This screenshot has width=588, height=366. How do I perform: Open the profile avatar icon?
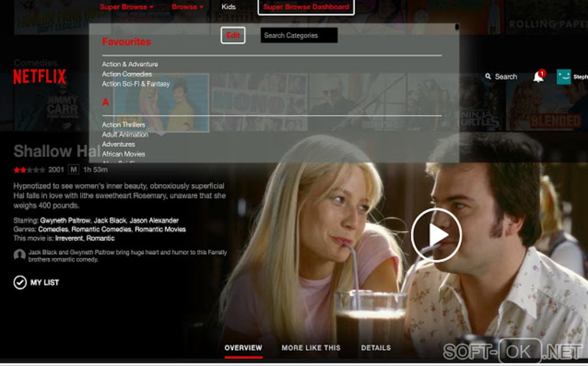coord(564,77)
